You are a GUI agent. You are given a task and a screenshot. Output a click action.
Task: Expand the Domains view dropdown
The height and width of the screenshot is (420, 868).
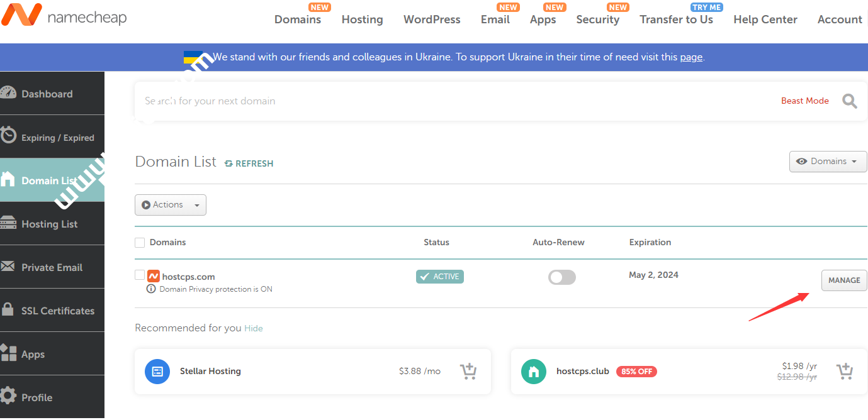(828, 162)
